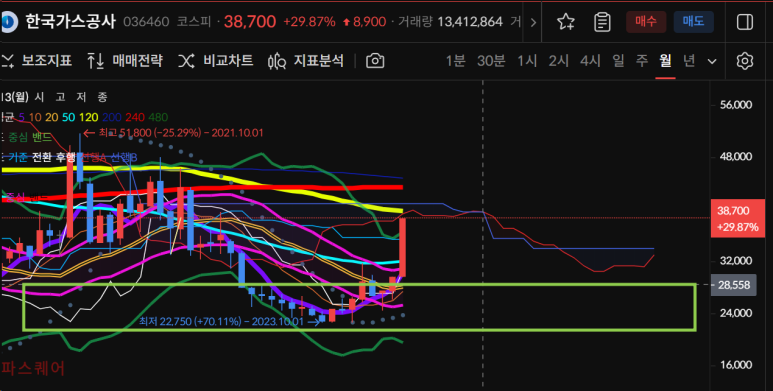Select the 4시 timeframe tab
This screenshot has width=773, height=391.
pyautogui.click(x=590, y=61)
